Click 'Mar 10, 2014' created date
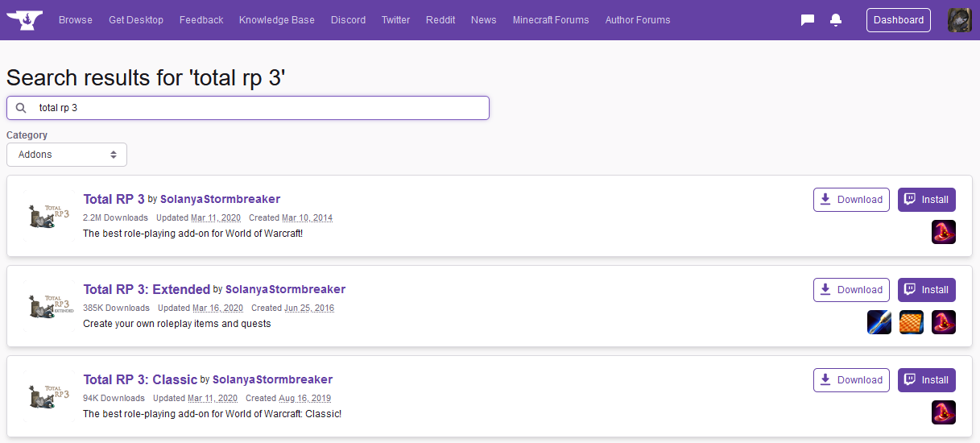Image resolution: width=980 pixels, height=443 pixels. pos(307,218)
